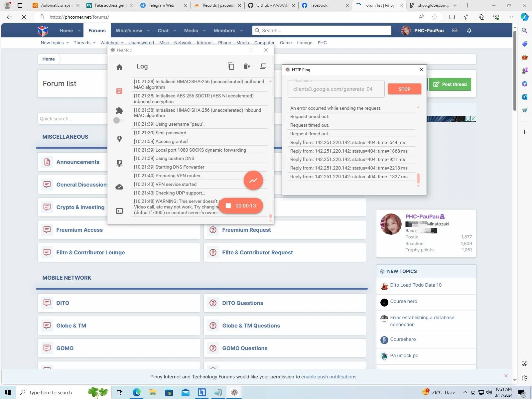Open NetMod network host icon
532x399 pixels.
119,163
